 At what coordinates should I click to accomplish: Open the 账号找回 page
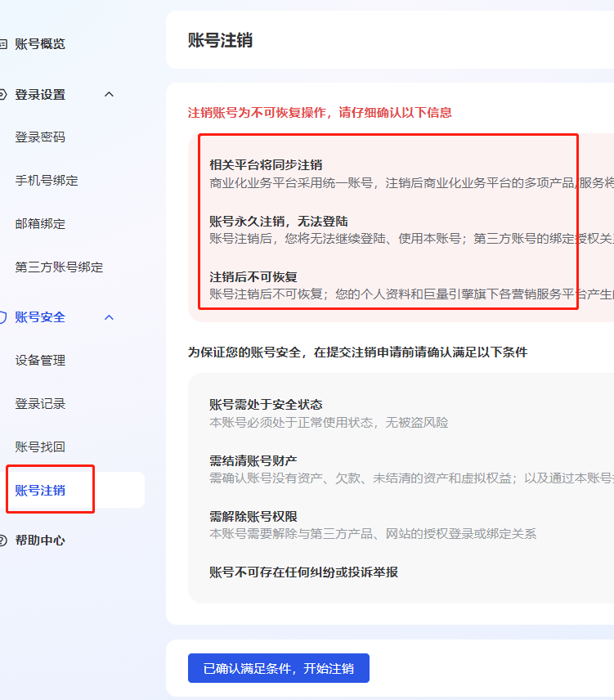(40, 447)
